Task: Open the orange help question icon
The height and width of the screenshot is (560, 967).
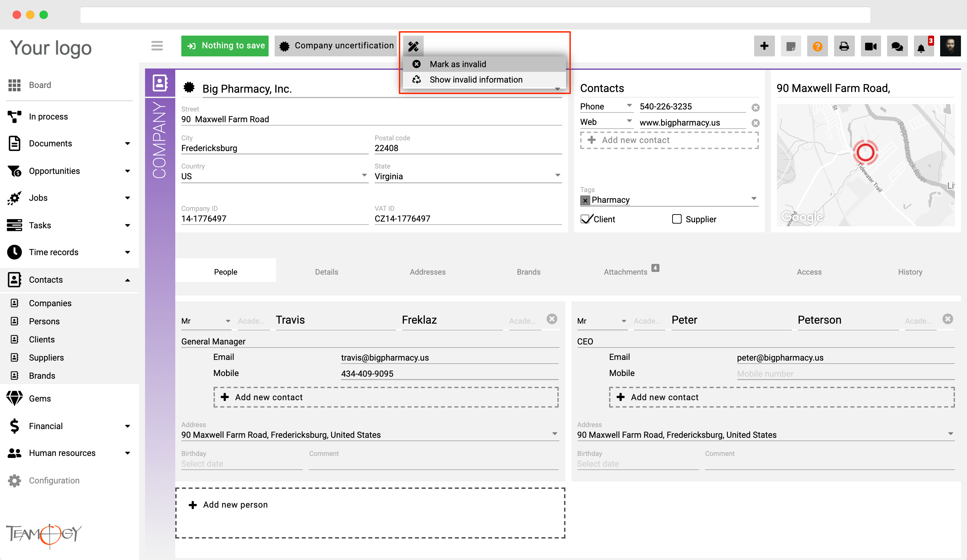Action: pos(817,46)
